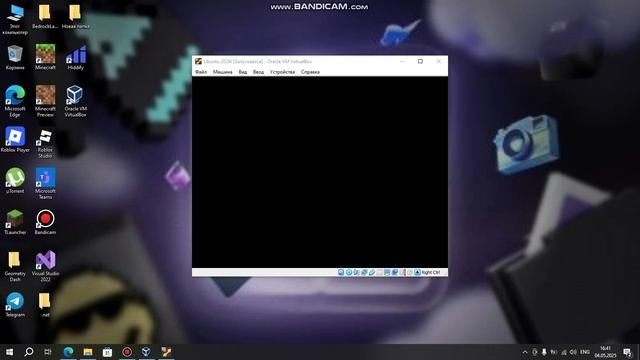The height and width of the screenshot is (360, 640).
Task: Open the Вид menu
Action: [242, 72]
